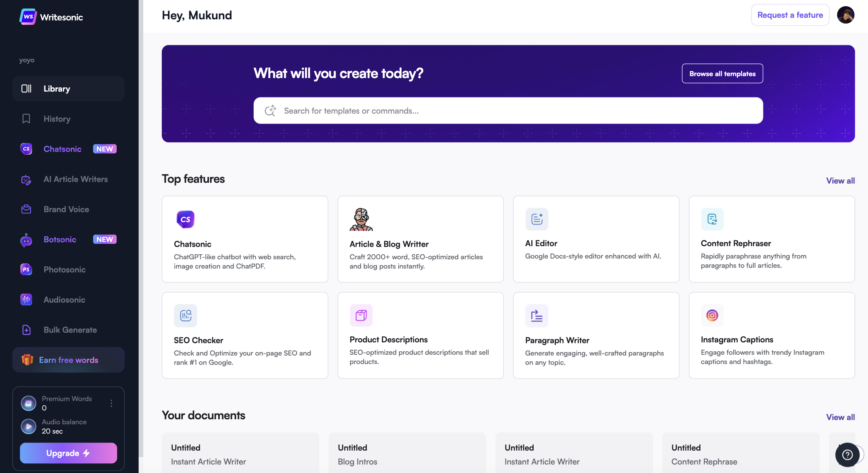The height and width of the screenshot is (473, 868).
Task: Open View all next to Top features
Action: pyautogui.click(x=840, y=180)
